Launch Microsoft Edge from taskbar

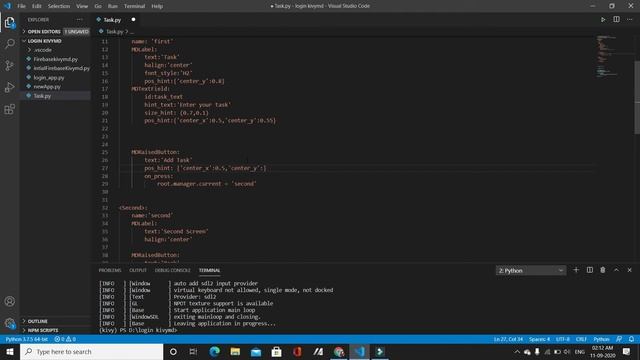(214, 351)
